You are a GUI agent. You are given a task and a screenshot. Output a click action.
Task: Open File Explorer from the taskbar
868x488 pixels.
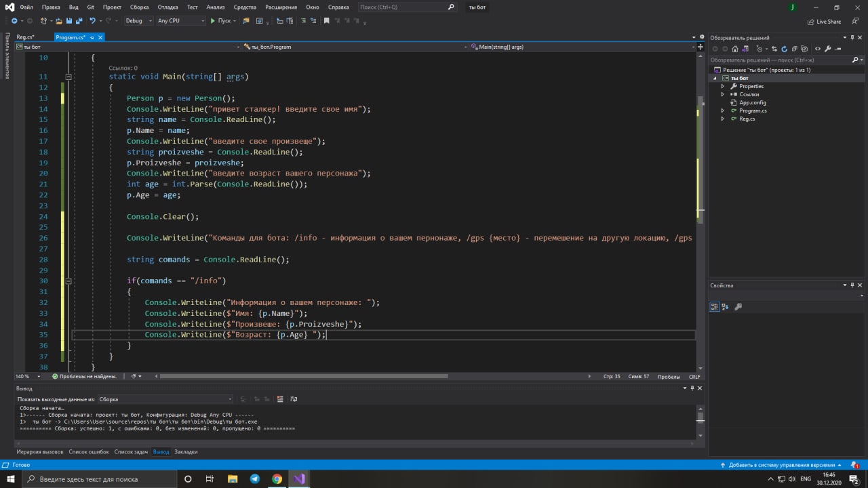pyautogui.click(x=232, y=479)
